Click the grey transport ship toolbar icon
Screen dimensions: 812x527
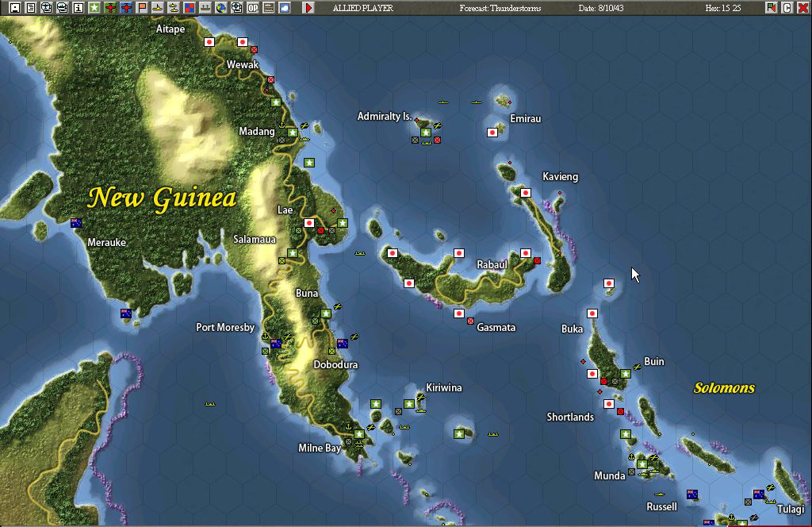click(x=205, y=8)
